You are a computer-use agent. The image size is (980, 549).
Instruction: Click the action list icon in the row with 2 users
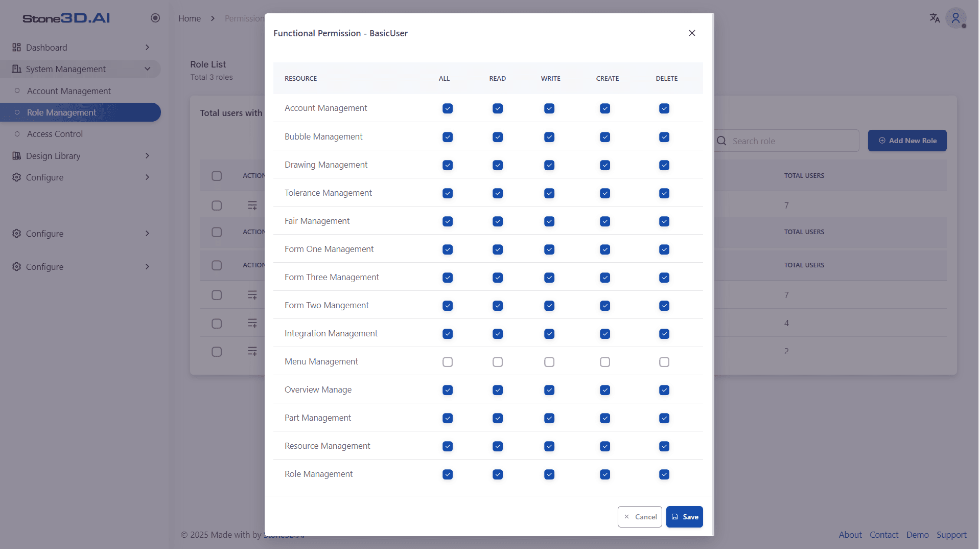click(252, 351)
